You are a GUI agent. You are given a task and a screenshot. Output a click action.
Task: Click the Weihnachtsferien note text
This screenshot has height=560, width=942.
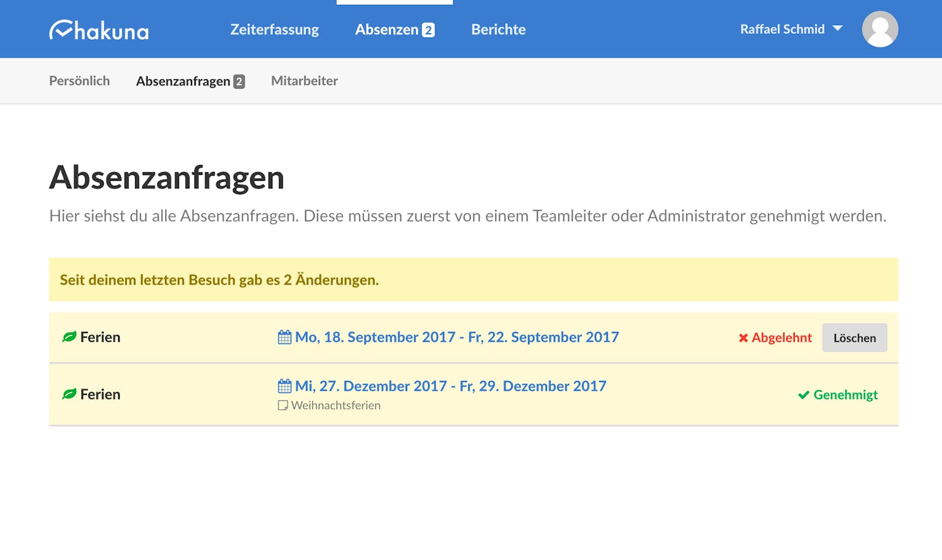(336, 405)
